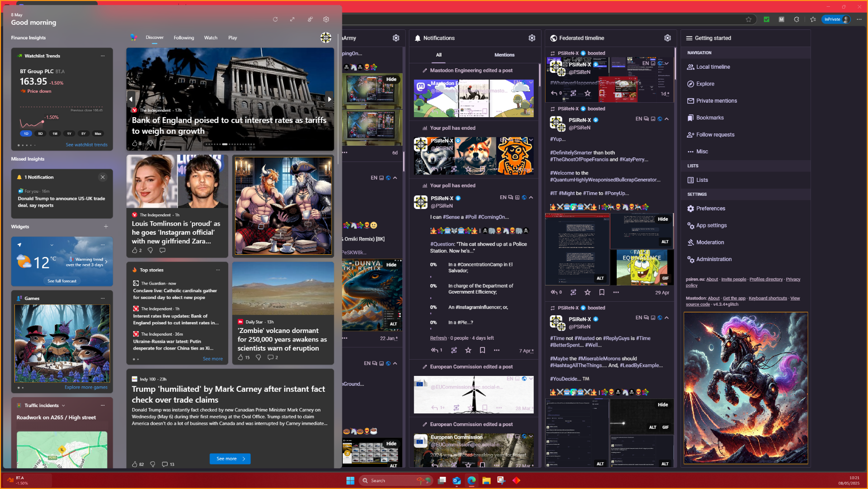Open Explore in Mastodon navigation
Screen dimensions: 868x489
[x=705, y=84]
